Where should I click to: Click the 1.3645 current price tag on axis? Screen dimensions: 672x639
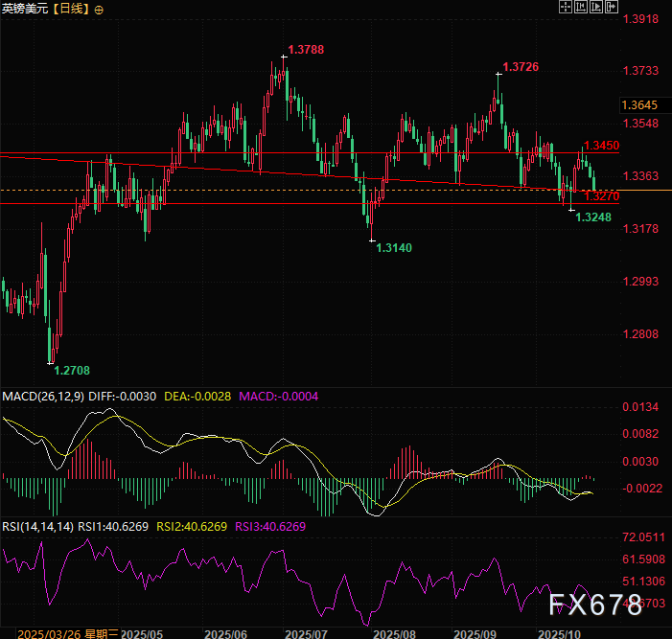[x=639, y=104]
